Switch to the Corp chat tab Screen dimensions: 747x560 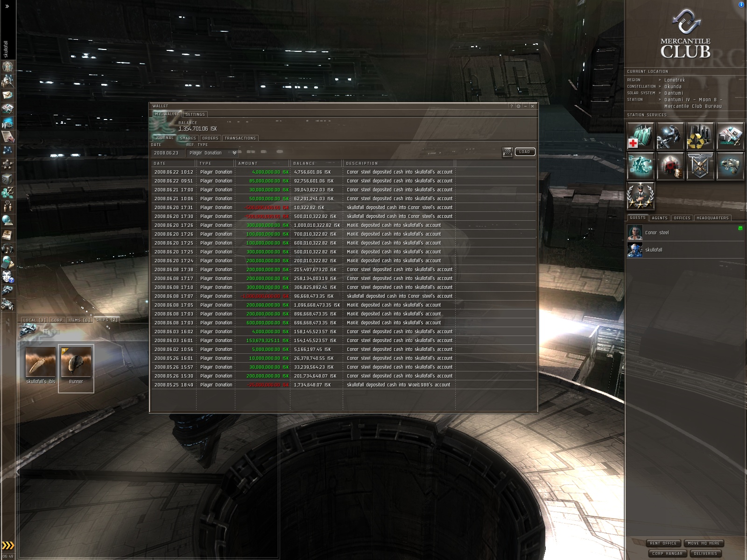pos(57,320)
